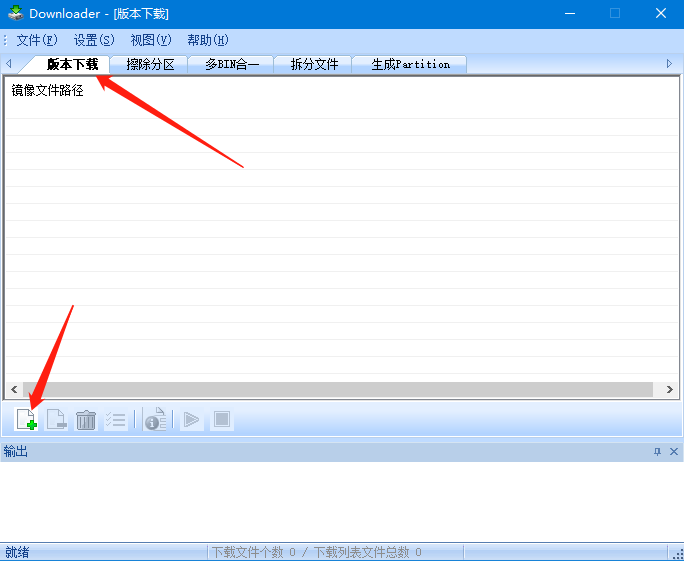The image size is (684, 561).
Task: Open the 设置(S) menu
Action: pos(94,40)
